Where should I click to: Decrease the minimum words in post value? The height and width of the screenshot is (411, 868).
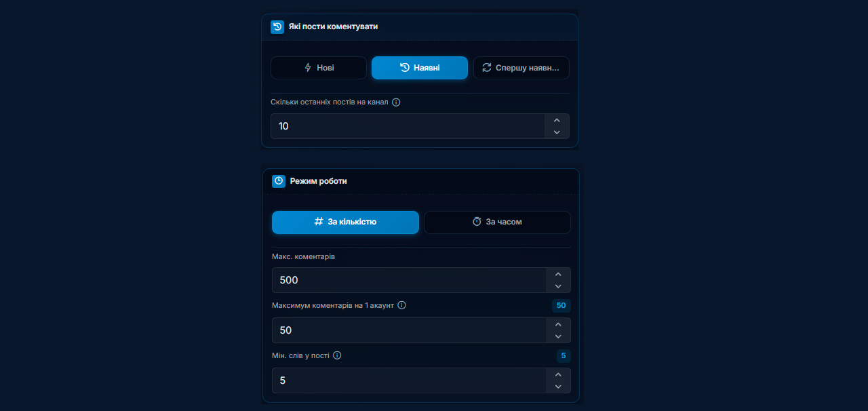(558, 387)
